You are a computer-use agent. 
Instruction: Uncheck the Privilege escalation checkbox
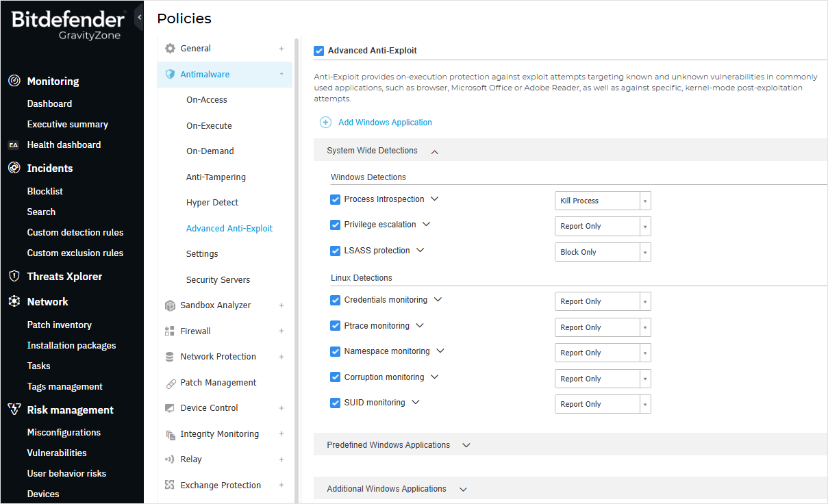(x=335, y=225)
